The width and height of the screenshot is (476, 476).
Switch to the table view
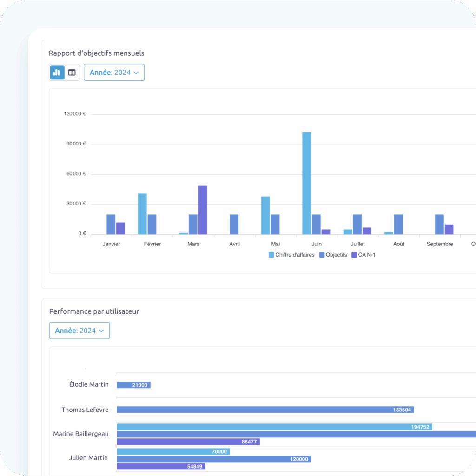(x=72, y=73)
